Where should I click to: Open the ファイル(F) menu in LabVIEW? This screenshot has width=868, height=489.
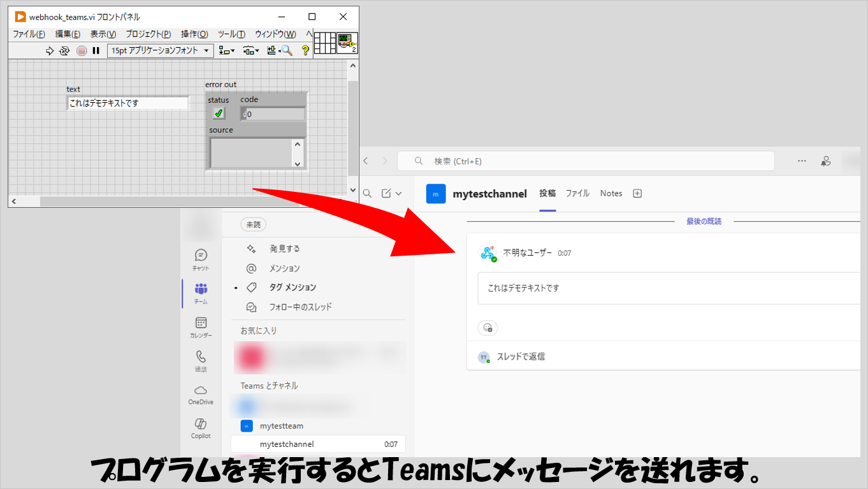(x=29, y=34)
